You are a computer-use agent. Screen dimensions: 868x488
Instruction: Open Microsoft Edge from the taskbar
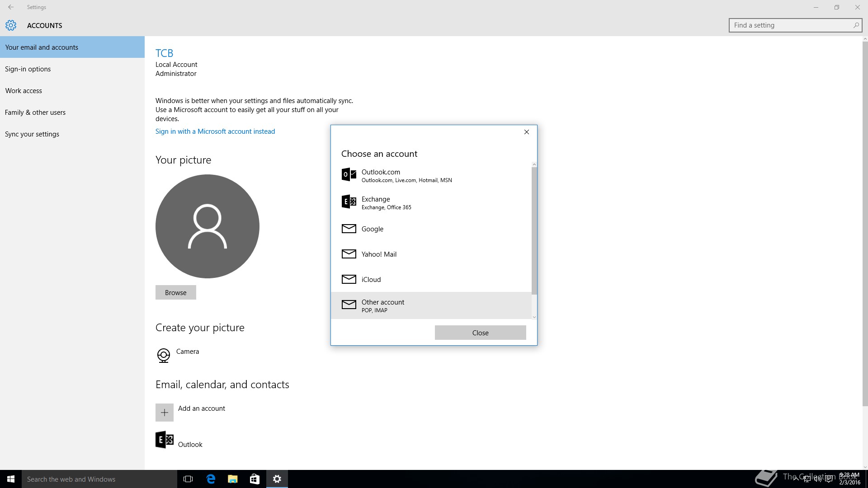(x=211, y=479)
